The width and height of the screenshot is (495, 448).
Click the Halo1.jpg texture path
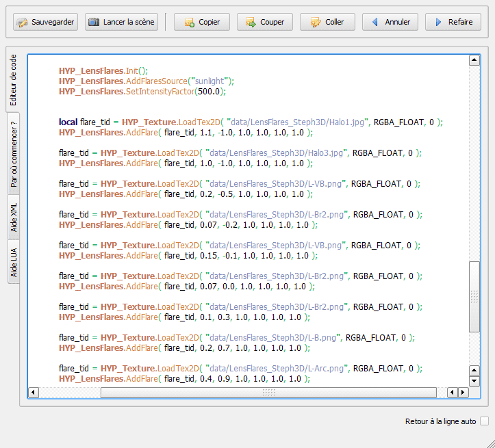(x=298, y=122)
